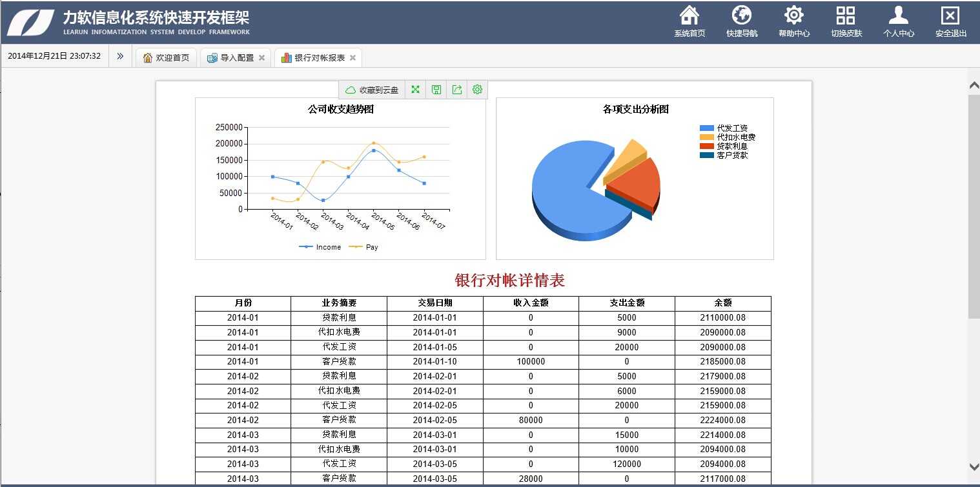Close the 银行对帐报表 tab

click(x=352, y=57)
